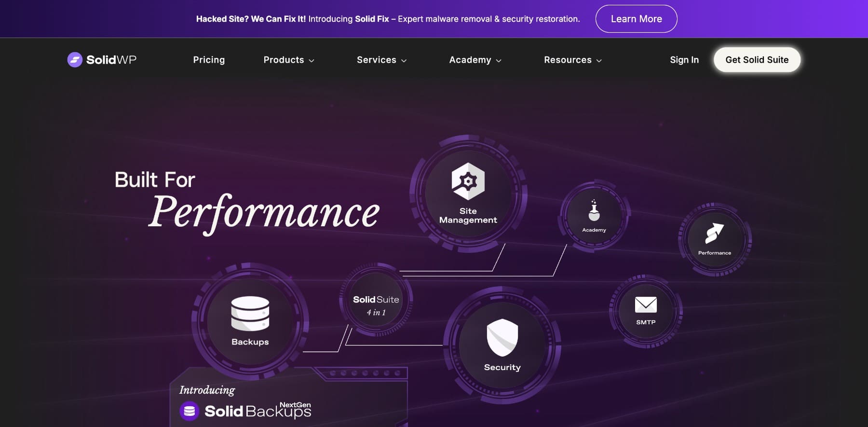Click the Academy flask icon
Viewport: 868px width, 427px height.
point(594,211)
